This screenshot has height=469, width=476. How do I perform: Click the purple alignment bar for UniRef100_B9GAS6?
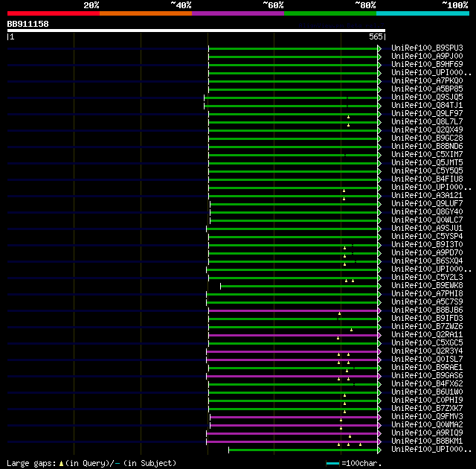tap(292, 377)
